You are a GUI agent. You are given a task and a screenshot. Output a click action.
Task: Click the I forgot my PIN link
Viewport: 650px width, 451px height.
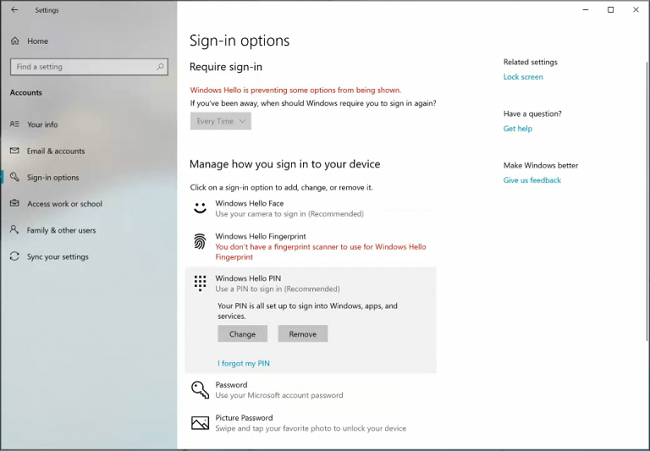[243, 363]
